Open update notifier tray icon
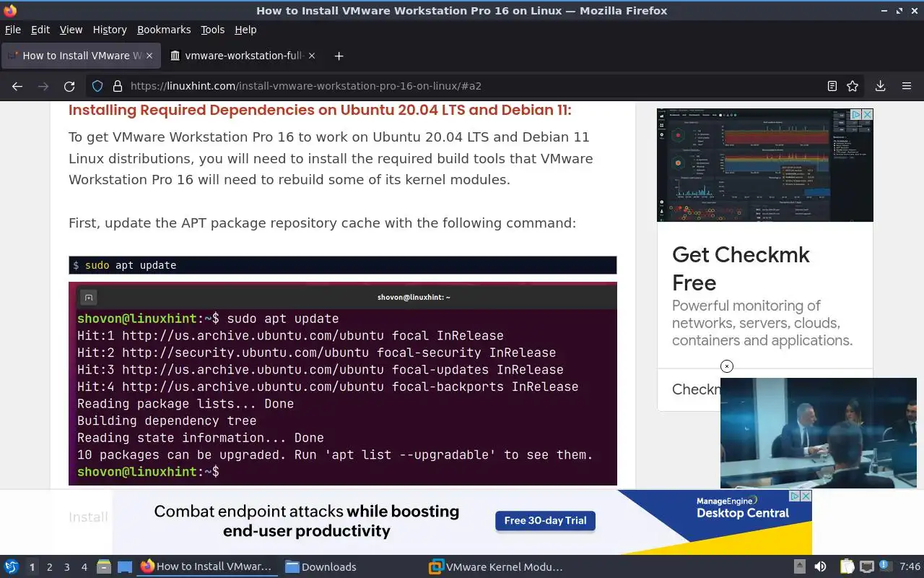This screenshot has width=924, height=578. 886,567
